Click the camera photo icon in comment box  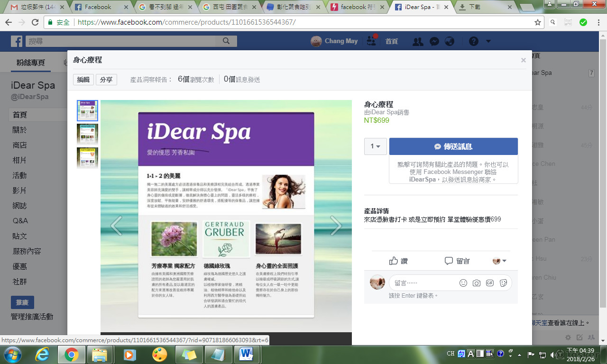pyautogui.click(x=477, y=283)
